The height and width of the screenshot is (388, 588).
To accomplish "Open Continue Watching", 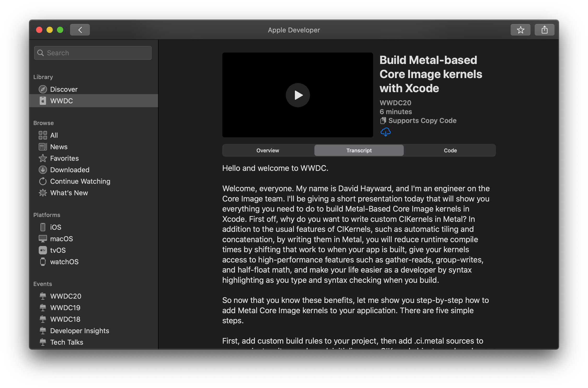I will (x=80, y=181).
